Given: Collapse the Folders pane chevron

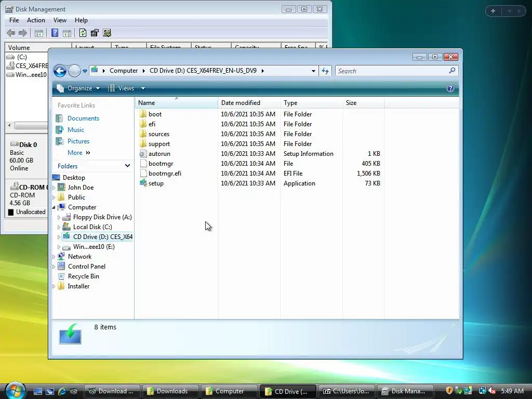Looking at the screenshot, I should [x=127, y=166].
